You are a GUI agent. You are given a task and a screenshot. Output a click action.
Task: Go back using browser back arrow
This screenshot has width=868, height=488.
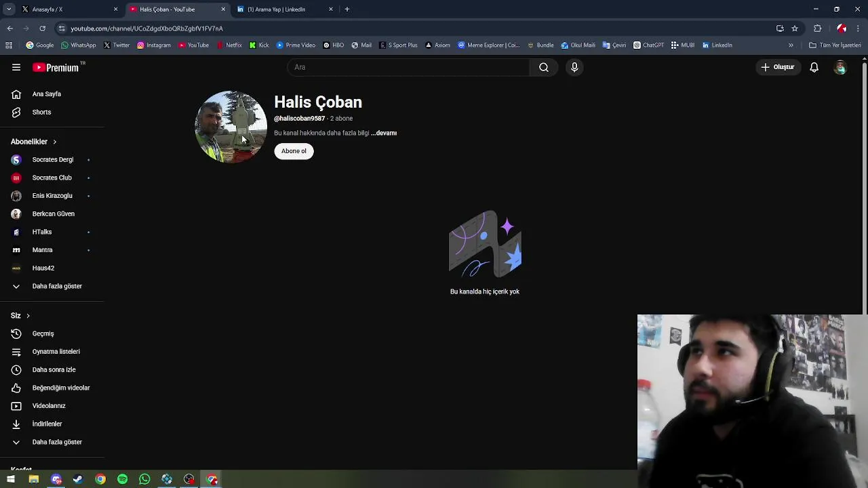10,28
